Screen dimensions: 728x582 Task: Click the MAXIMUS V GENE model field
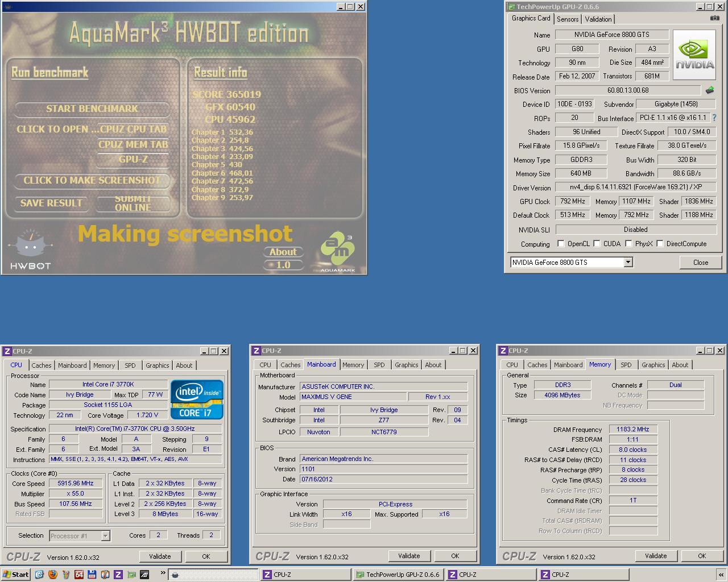point(353,397)
